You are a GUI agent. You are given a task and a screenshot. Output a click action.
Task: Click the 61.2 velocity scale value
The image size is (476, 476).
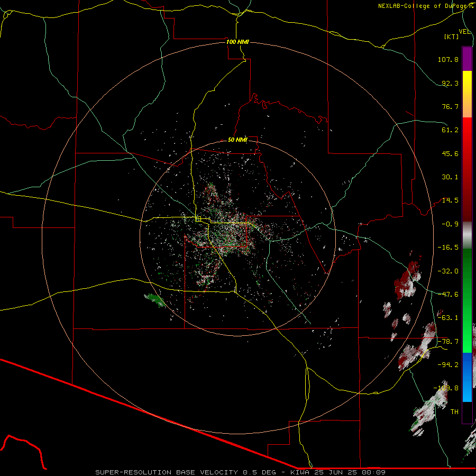[450, 130]
